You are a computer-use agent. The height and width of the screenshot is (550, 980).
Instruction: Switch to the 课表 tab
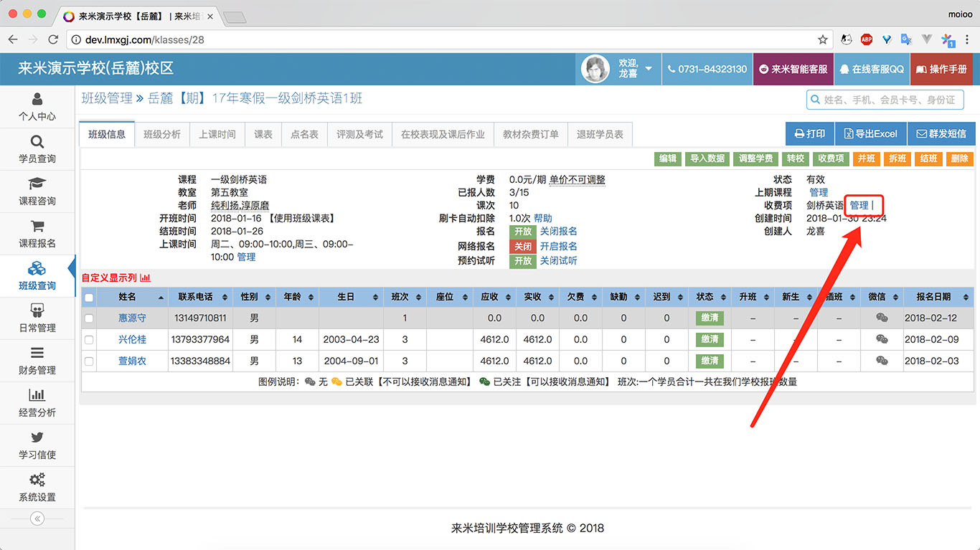pos(263,133)
